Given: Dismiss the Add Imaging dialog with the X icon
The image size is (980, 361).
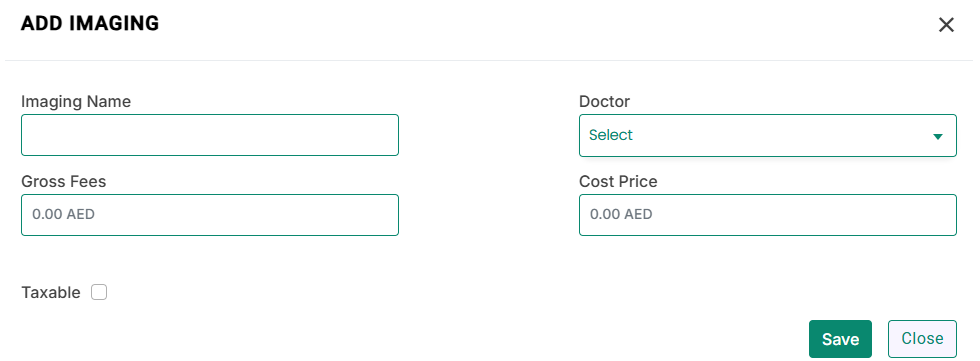Looking at the screenshot, I should point(946,25).
